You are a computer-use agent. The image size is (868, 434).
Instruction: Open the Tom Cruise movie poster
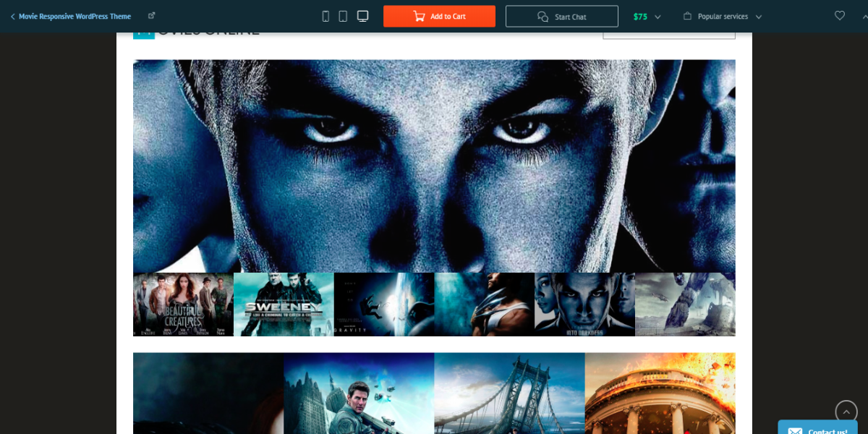(x=359, y=393)
